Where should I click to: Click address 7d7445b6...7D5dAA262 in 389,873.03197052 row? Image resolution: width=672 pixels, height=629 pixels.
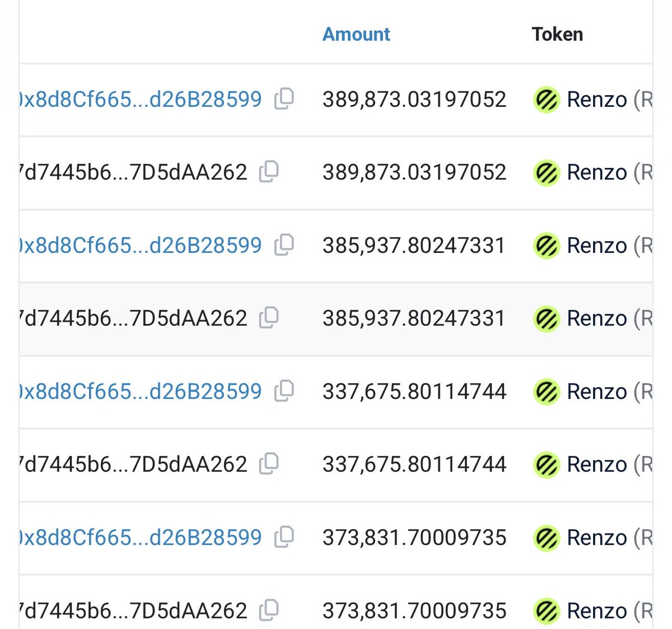(x=133, y=172)
